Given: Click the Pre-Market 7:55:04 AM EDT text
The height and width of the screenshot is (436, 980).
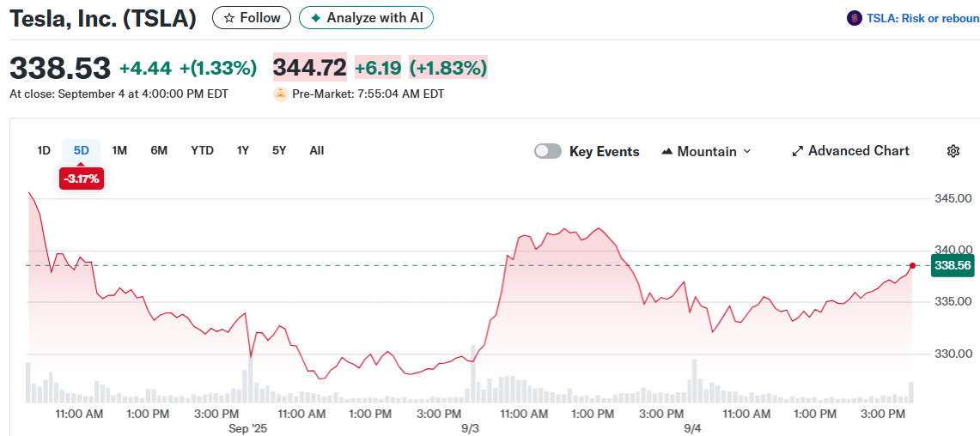Looking at the screenshot, I should pos(368,94).
